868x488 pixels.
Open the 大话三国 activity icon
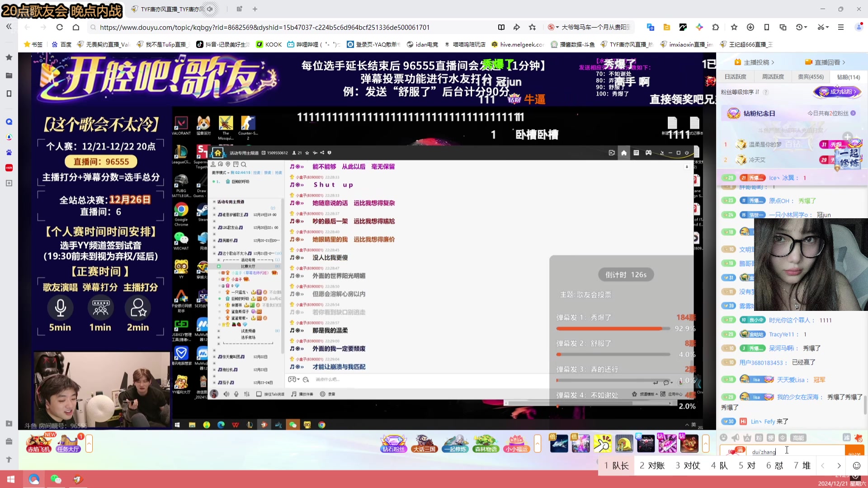click(424, 443)
